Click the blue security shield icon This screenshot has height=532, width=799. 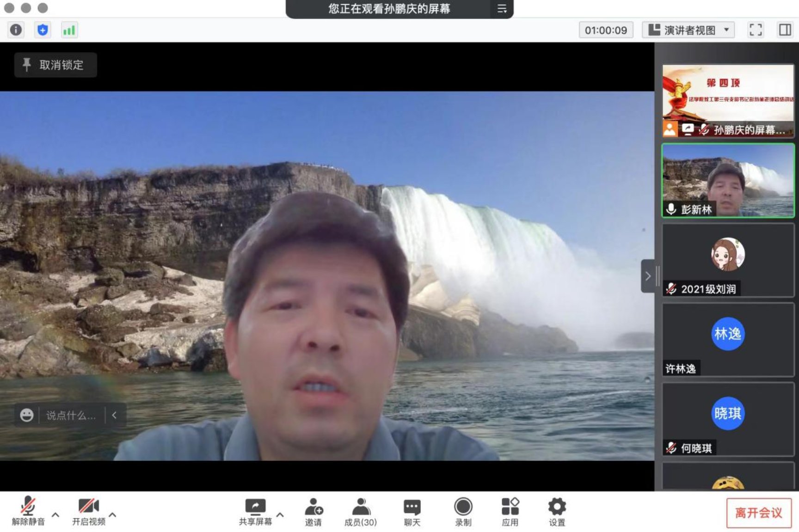pyautogui.click(x=43, y=30)
